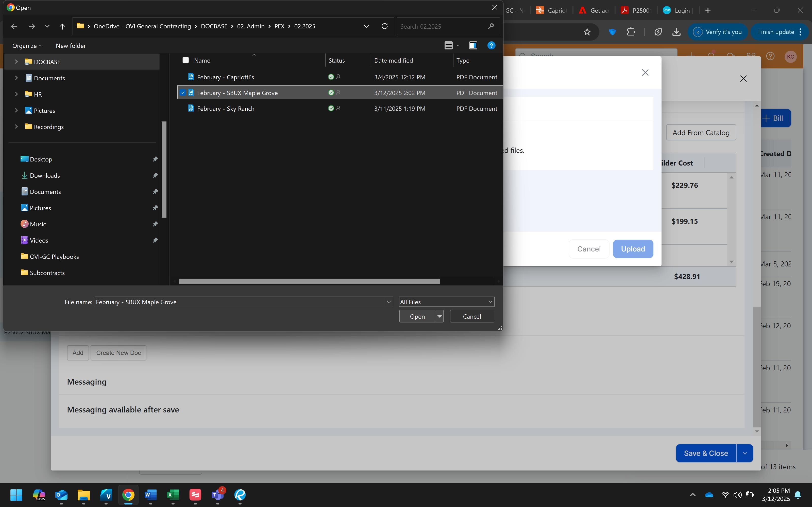Open the file dialog help icon

click(x=491, y=45)
